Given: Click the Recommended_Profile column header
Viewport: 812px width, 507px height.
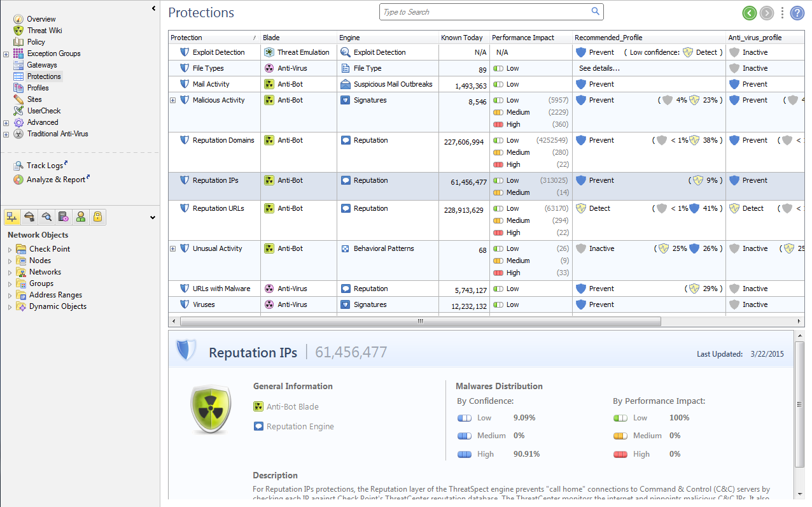Looking at the screenshot, I should coord(649,38).
